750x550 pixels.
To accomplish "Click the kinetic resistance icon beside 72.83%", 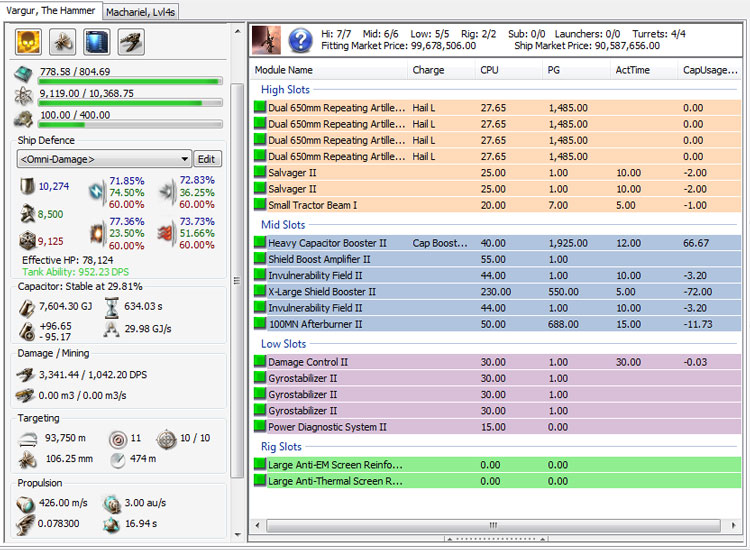I will [x=167, y=192].
